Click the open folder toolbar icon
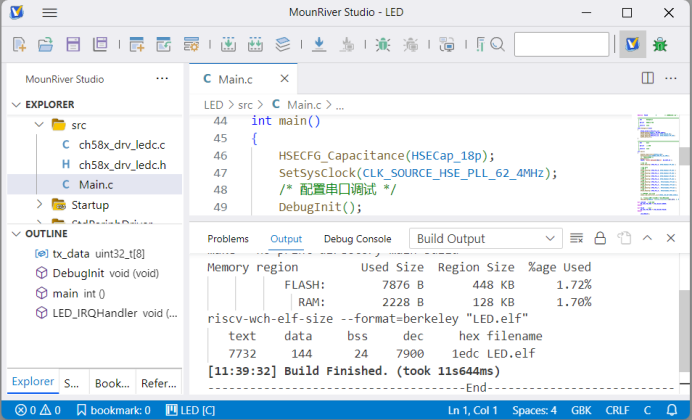This screenshot has height=420, width=692. [x=45, y=44]
